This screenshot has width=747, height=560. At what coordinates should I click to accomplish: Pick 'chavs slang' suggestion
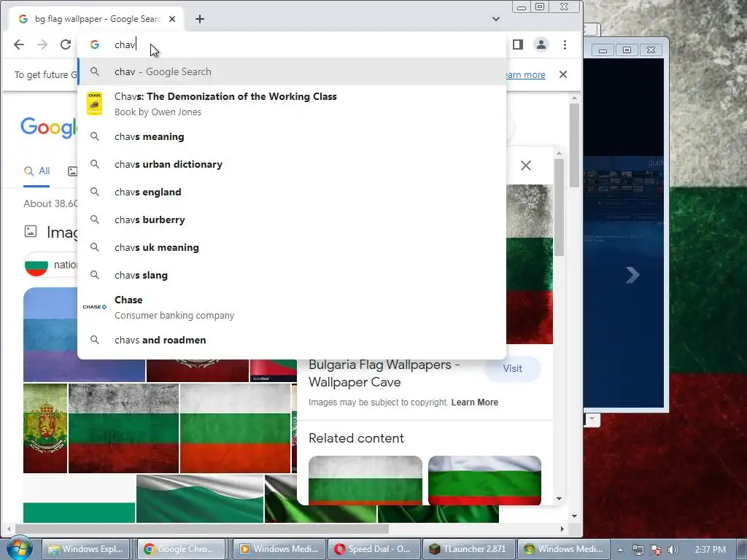coord(292,275)
